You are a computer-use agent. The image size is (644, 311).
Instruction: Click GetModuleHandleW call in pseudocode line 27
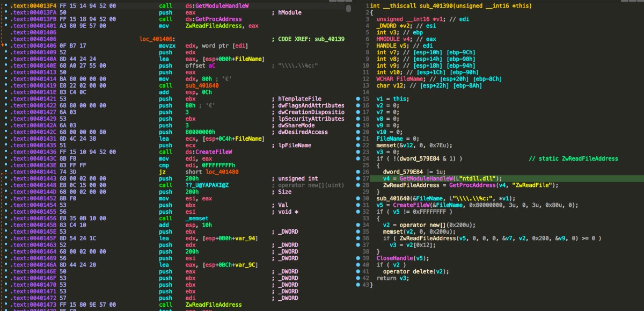point(427,178)
